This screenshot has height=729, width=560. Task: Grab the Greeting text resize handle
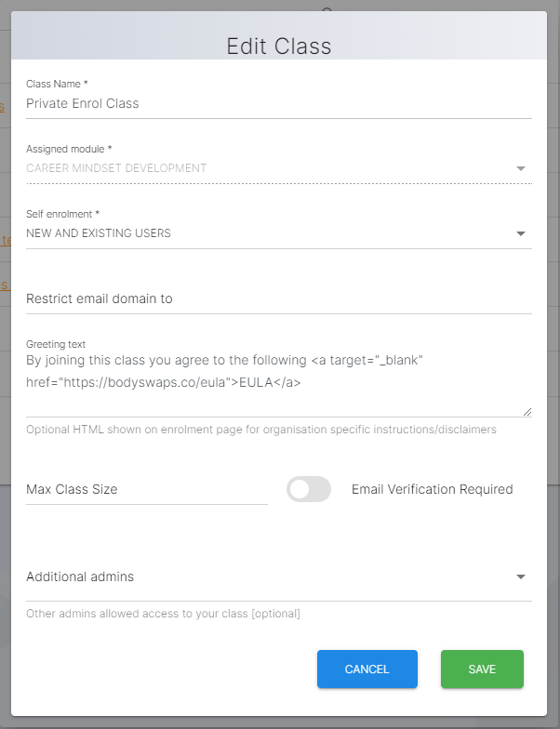(527, 411)
